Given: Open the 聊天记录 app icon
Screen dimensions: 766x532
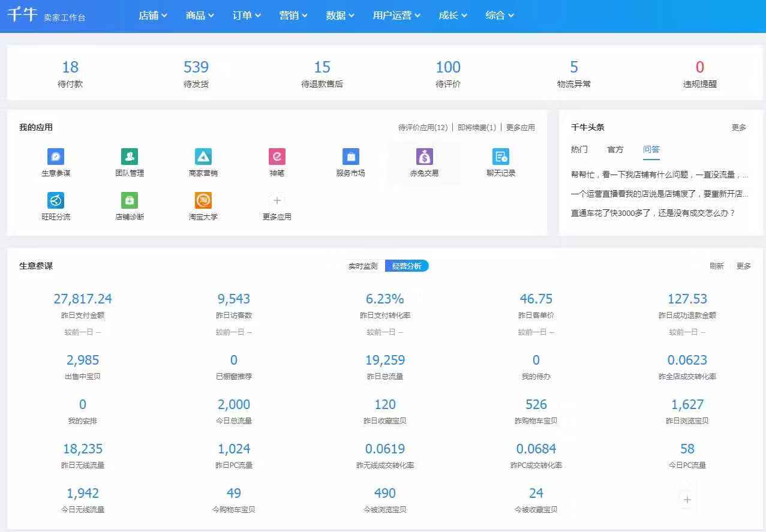Looking at the screenshot, I should click(x=501, y=157).
